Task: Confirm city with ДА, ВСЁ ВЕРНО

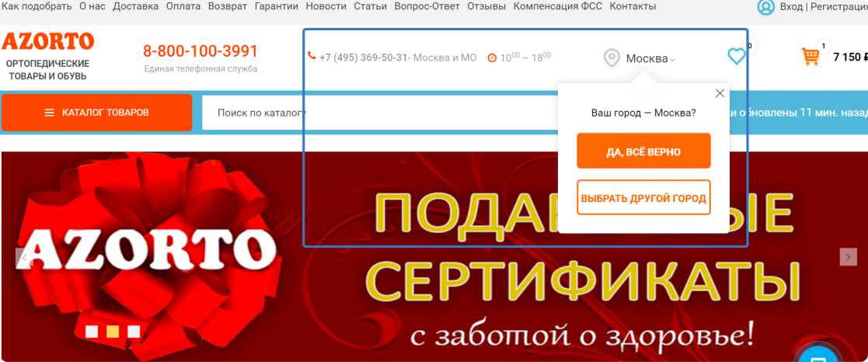Action: coord(643,151)
